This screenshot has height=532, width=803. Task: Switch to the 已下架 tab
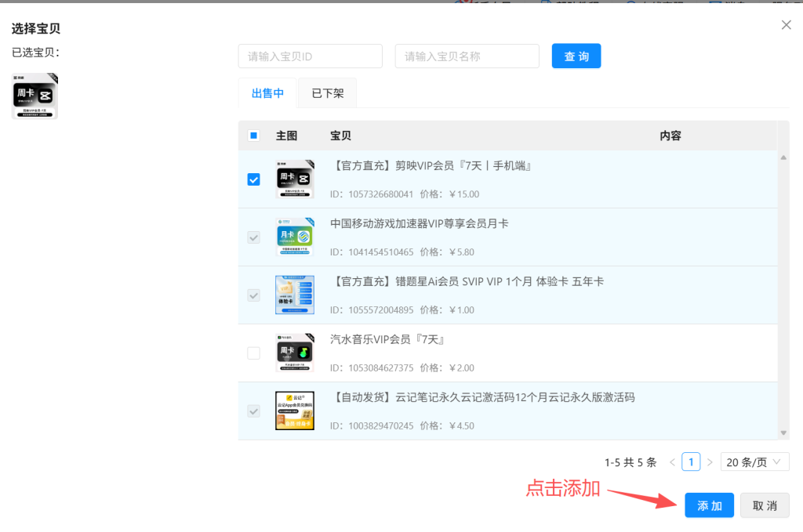pyautogui.click(x=327, y=93)
